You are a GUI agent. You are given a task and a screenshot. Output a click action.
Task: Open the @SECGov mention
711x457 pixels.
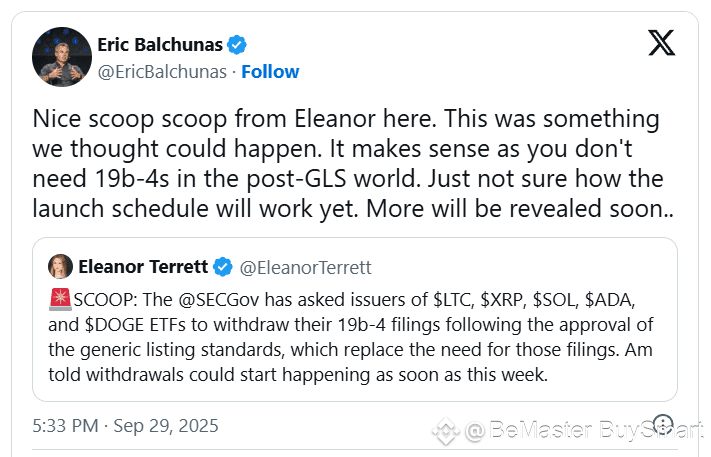219,300
